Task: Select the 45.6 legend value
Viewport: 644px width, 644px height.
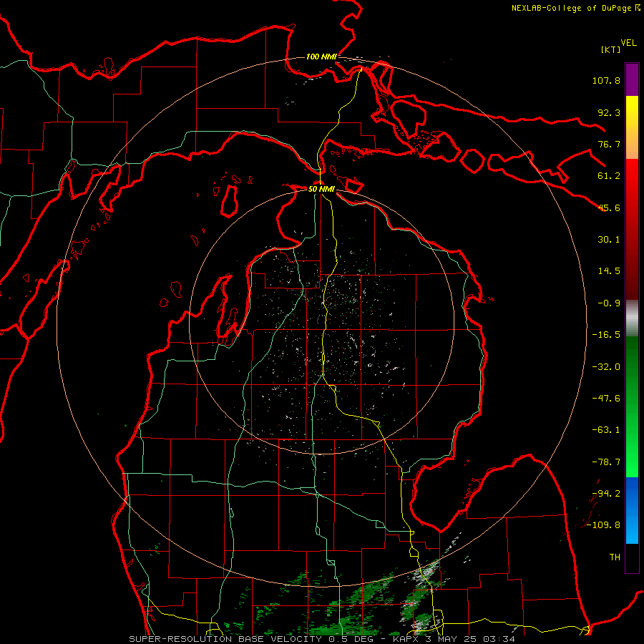Action: click(x=609, y=208)
